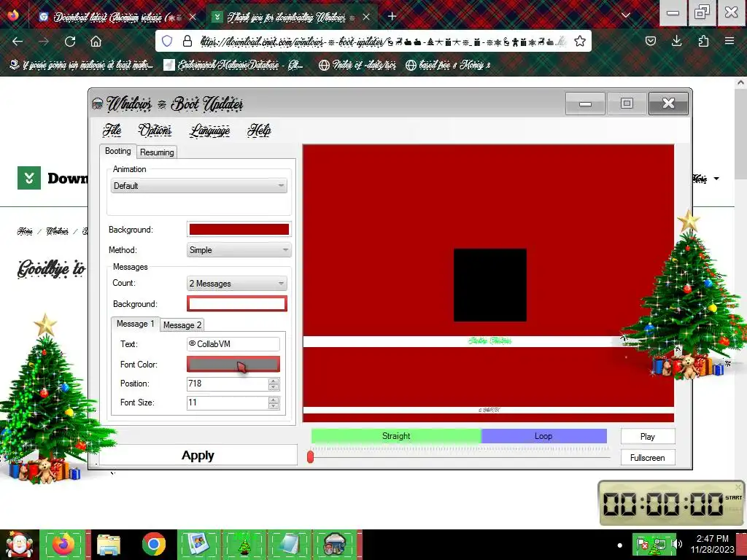Open a new Firefox tab
Screen dimensions: 747x560
click(392, 16)
